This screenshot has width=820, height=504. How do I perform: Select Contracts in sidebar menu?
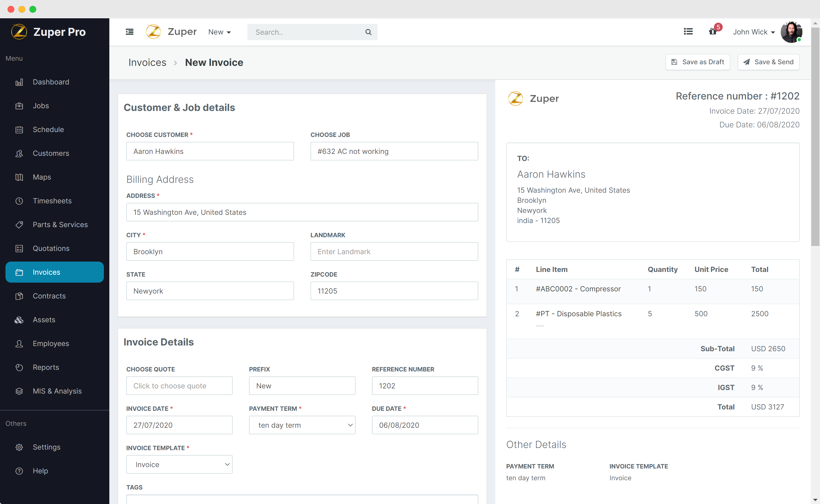[x=49, y=296]
